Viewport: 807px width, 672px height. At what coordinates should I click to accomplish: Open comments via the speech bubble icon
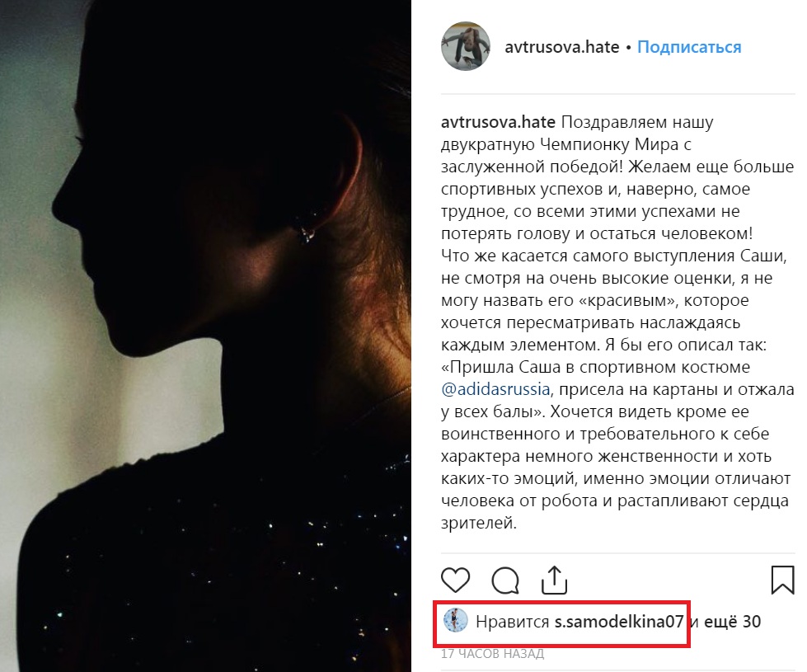click(504, 580)
